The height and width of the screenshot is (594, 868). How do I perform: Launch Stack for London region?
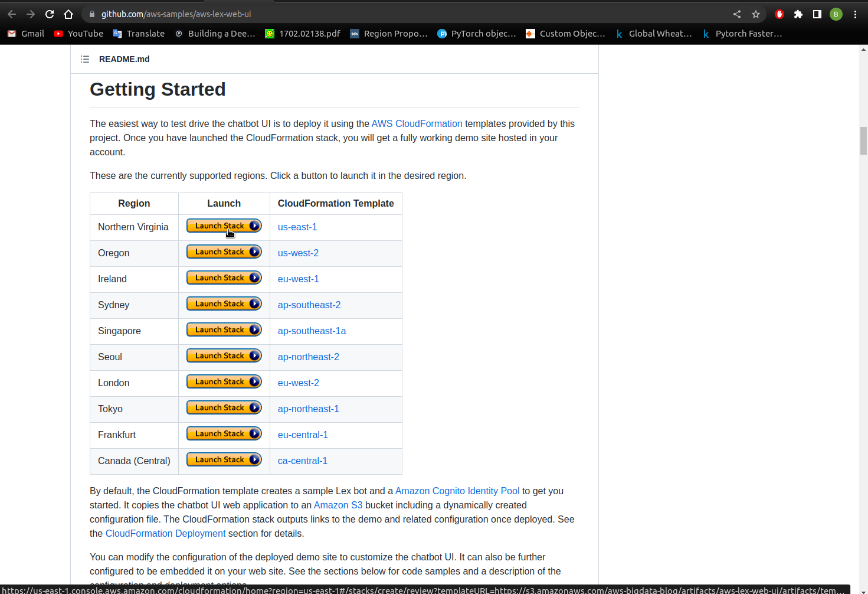pos(224,382)
